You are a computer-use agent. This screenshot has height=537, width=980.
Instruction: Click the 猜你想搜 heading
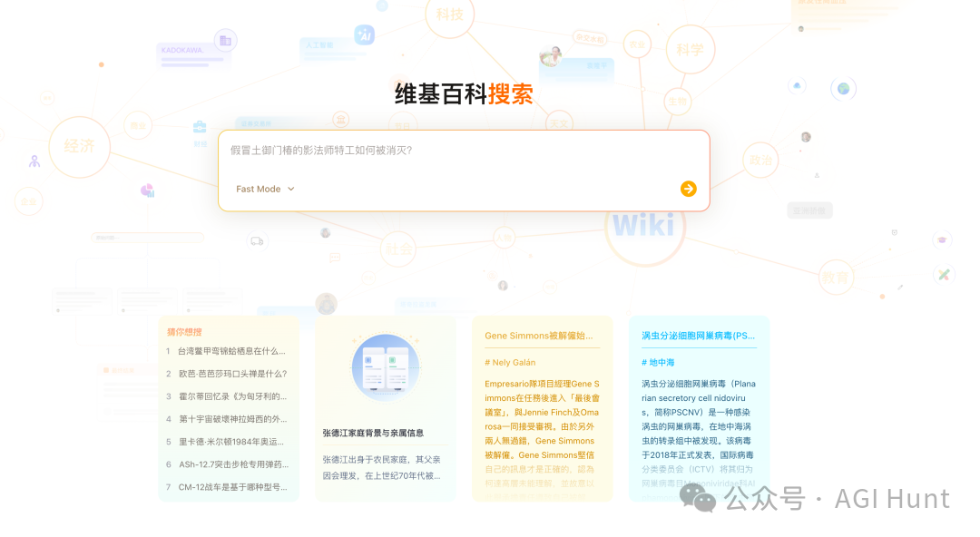(x=184, y=332)
